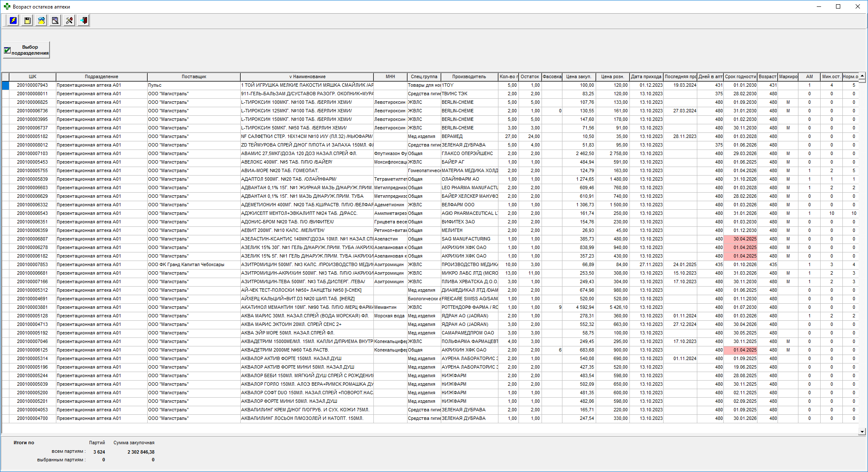868x472 pixels.
Task: Select last sale date 19.03.2024
Action: click(680, 85)
